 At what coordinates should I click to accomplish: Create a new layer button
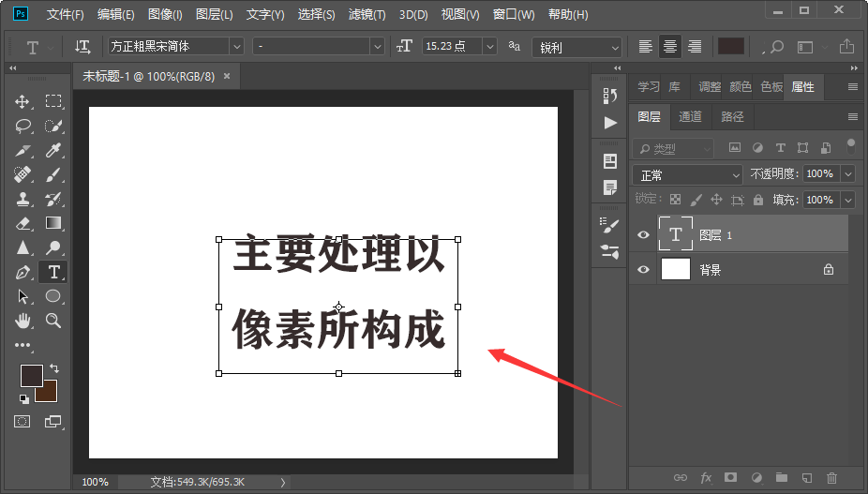(807, 477)
